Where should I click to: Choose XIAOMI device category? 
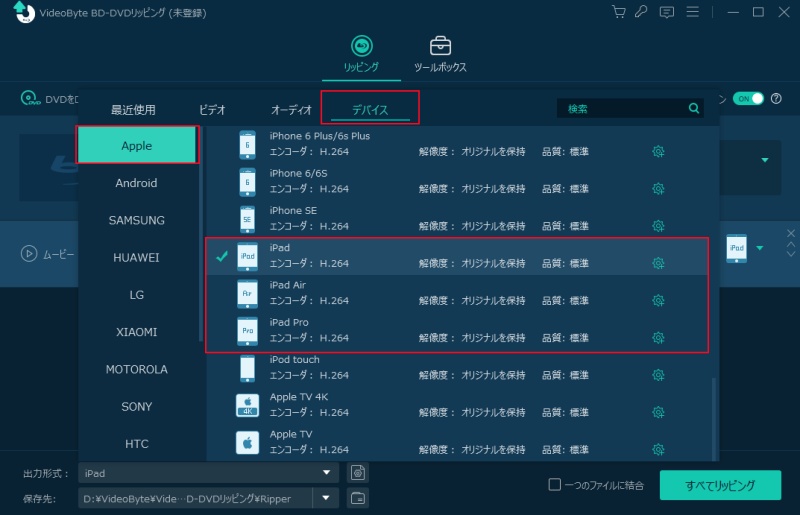point(137,332)
